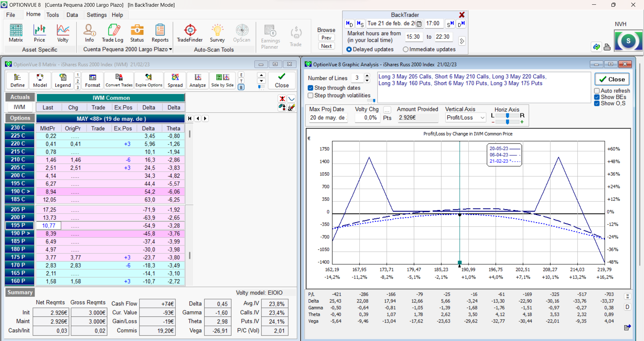Step BackTrader back one day
The width and height of the screenshot is (644, 341).
coord(349,24)
